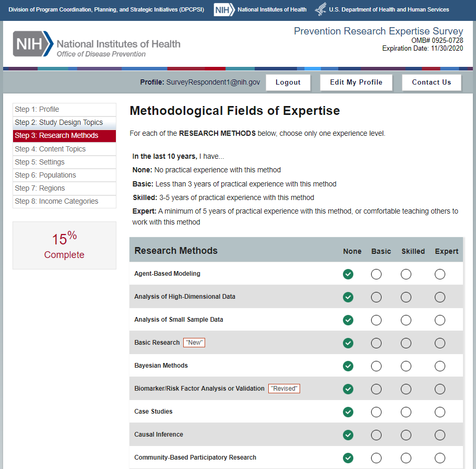
Task: Click green None checkmark for Agent-Based Modeling
Action: (348, 274)
